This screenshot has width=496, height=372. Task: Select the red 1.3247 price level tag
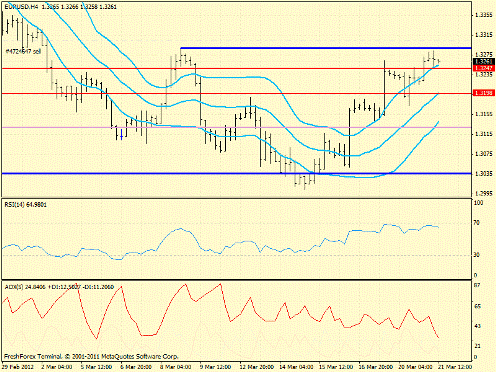tap(484, 68)
